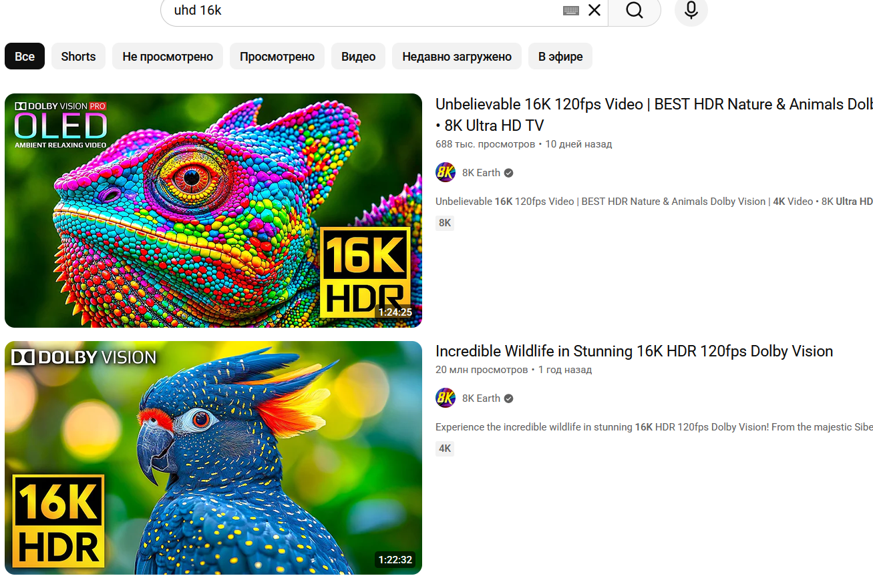Image resolution: width=873 pixels, height=588 pixels.
Task: Clear the search query with the X icon
Action: click(x=594, y=10)
